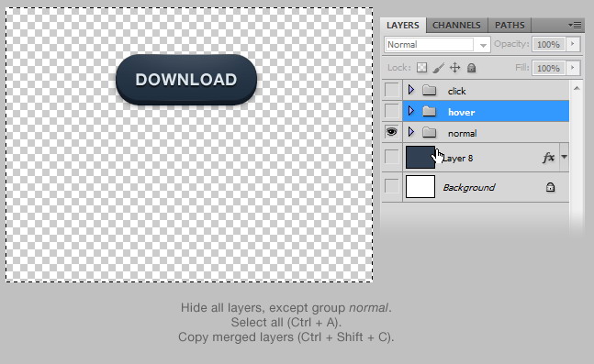Click the hover group folder icon
Viewport: 594px width, 364px height.
[x=430, y=111]
